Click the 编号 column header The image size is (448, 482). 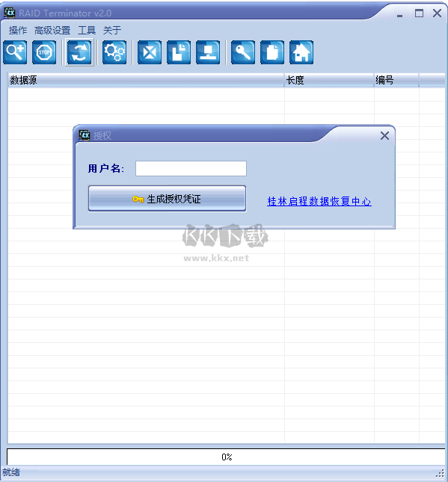pos(396,80)
